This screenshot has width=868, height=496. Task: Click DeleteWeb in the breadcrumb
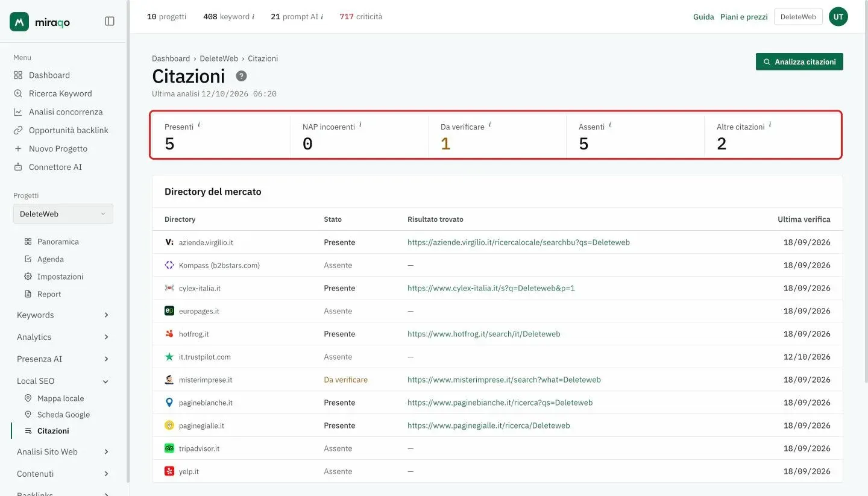click(x=219, y=58)
